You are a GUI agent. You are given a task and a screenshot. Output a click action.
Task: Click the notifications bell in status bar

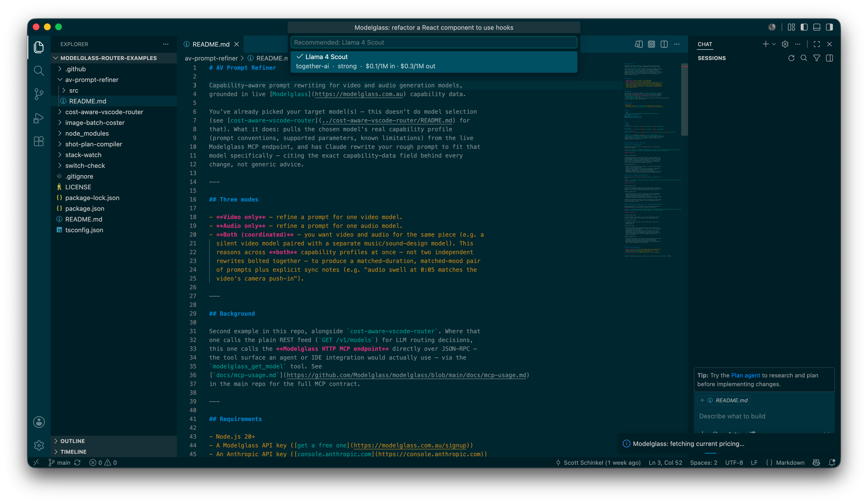pos(832,463)
